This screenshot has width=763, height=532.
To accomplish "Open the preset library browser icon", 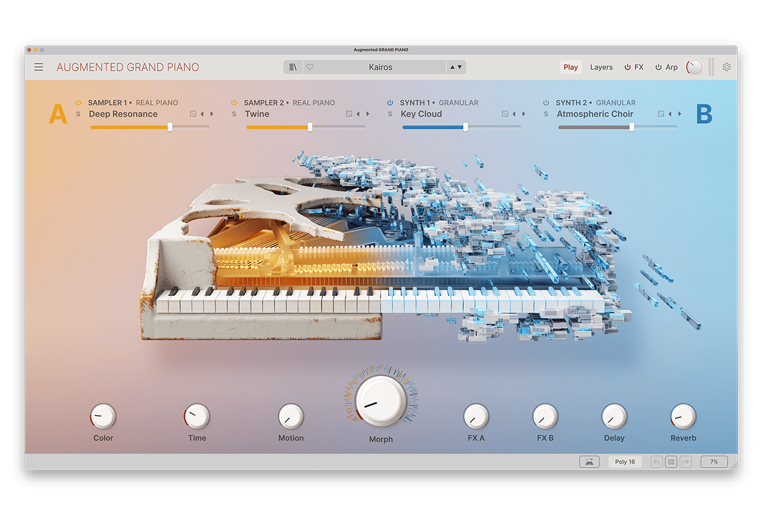I will [293, 67].
